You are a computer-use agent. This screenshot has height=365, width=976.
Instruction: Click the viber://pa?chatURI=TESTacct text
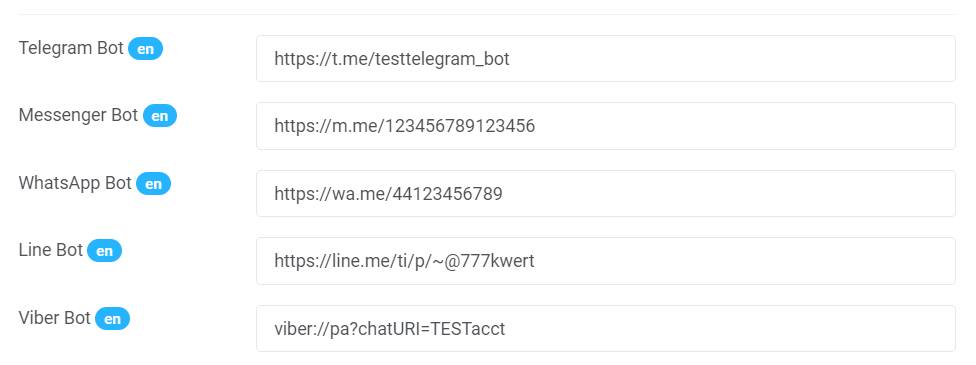coord(390,329)
